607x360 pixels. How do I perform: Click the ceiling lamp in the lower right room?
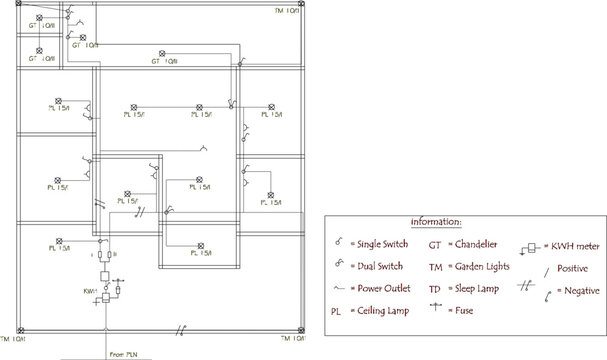click(271, 195)
